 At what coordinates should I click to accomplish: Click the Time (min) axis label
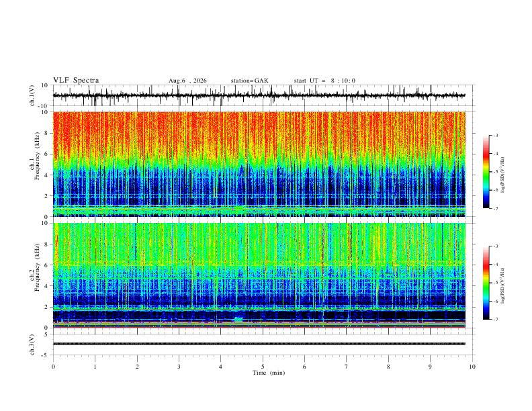click(x=269, y=373)
